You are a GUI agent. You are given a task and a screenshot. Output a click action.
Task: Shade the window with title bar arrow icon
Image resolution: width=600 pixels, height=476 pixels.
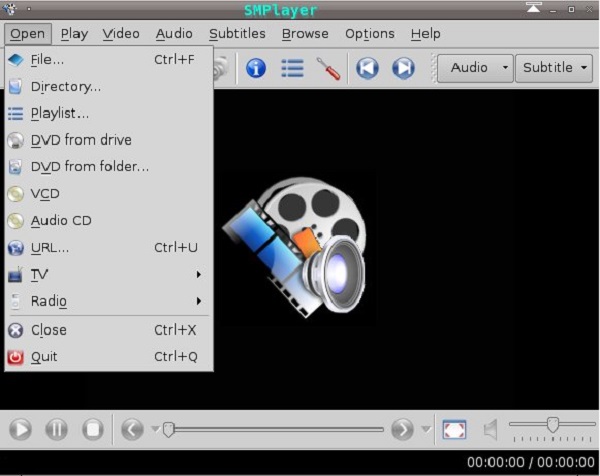tap(533, 8)
